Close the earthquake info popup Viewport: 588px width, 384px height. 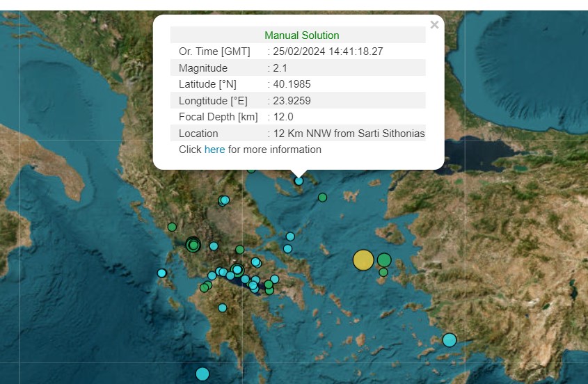click(434, 25)
